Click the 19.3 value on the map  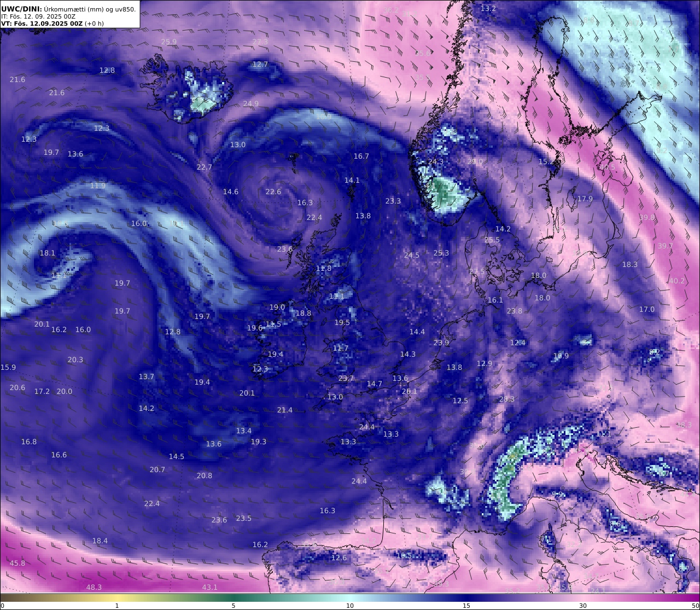pos(259,442)
